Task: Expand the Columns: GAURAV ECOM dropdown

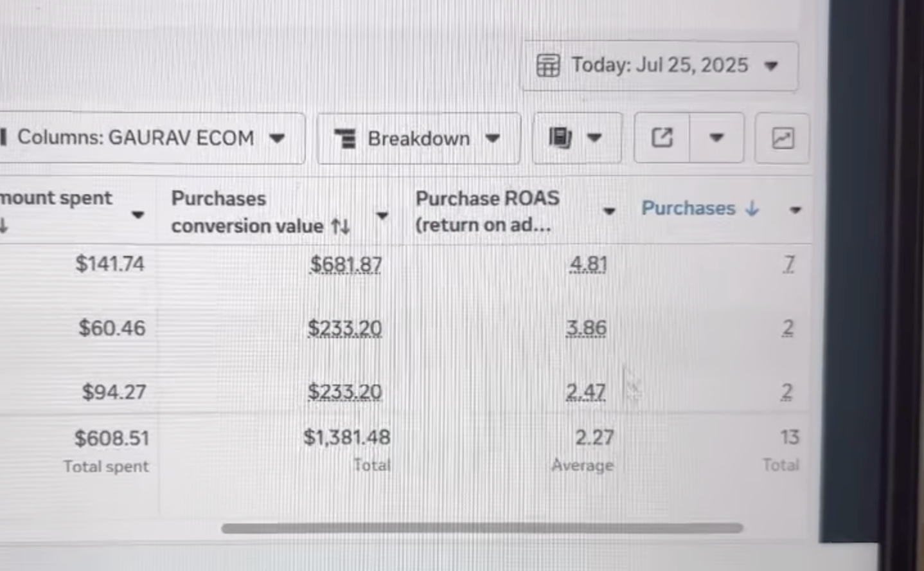Action: [x=278, y=138]
